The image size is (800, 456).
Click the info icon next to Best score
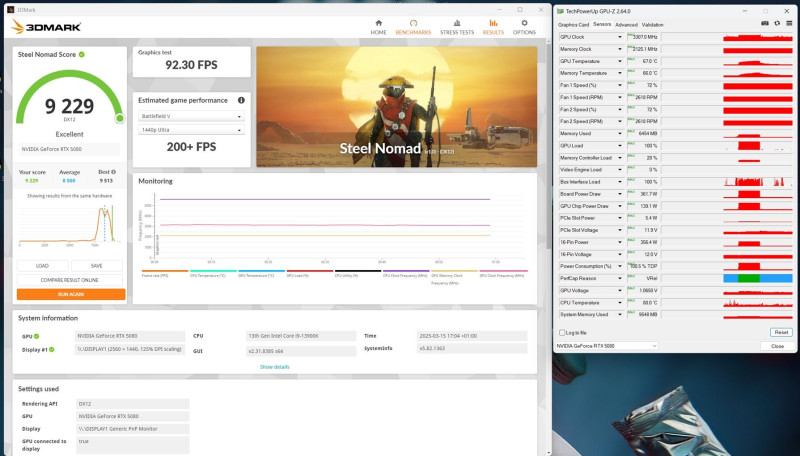pos(113,172)
